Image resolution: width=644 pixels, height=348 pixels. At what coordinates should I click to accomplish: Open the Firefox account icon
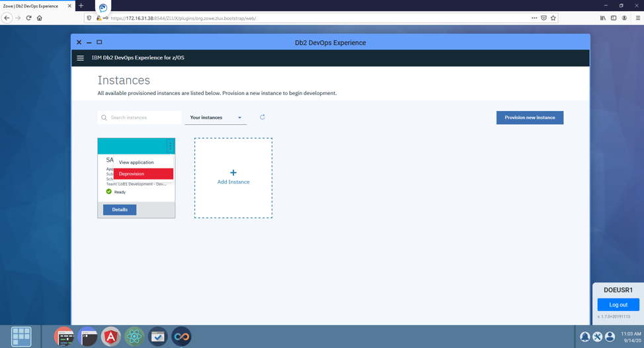coord(624,18)
